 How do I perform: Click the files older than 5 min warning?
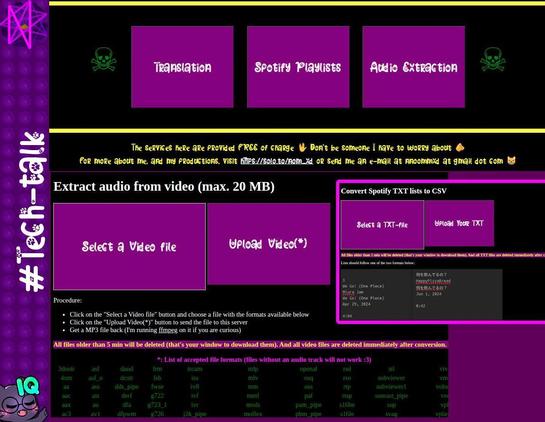(250, 345)
